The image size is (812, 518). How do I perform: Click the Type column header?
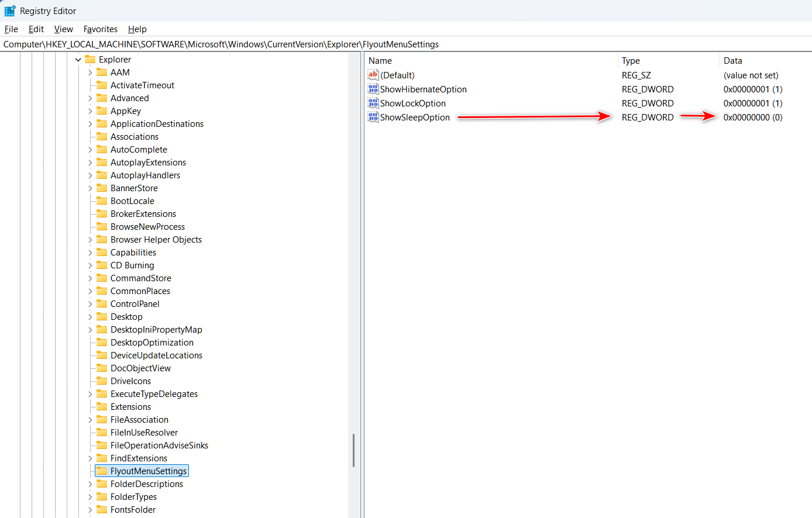(631, 61)
